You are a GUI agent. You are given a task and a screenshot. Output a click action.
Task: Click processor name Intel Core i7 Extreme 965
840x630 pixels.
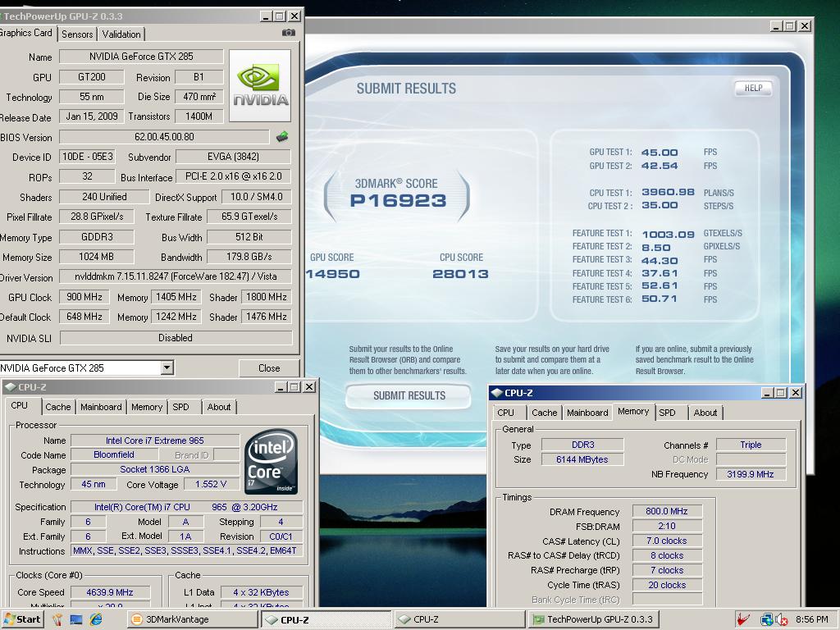(x=155, y=441)
